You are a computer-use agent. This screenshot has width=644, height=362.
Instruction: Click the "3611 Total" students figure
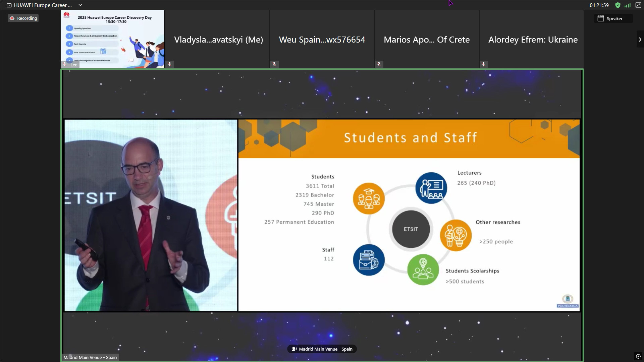(x=320, y=186)
